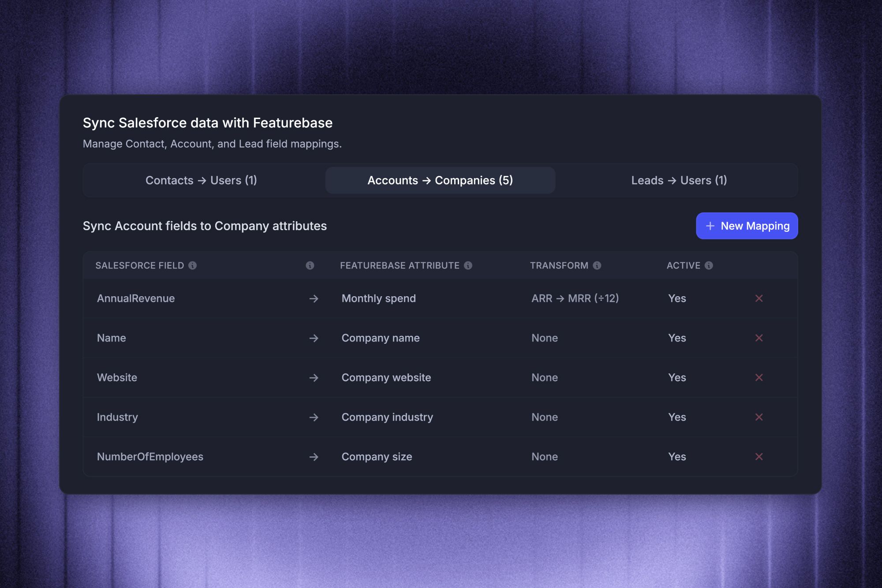Image resolution: width=882 pixels, height=588 pixels.
Task: Click the ACTIVE column header
Action: [x=683, y=265]
